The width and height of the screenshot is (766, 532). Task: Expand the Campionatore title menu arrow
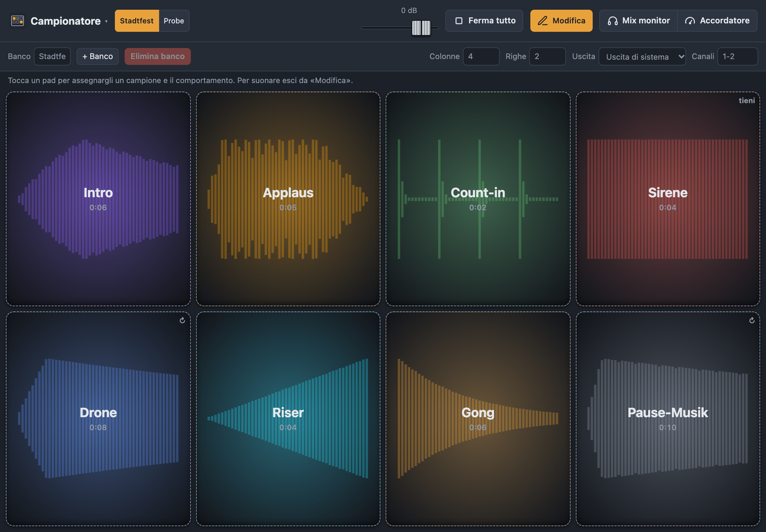[106, 21]
